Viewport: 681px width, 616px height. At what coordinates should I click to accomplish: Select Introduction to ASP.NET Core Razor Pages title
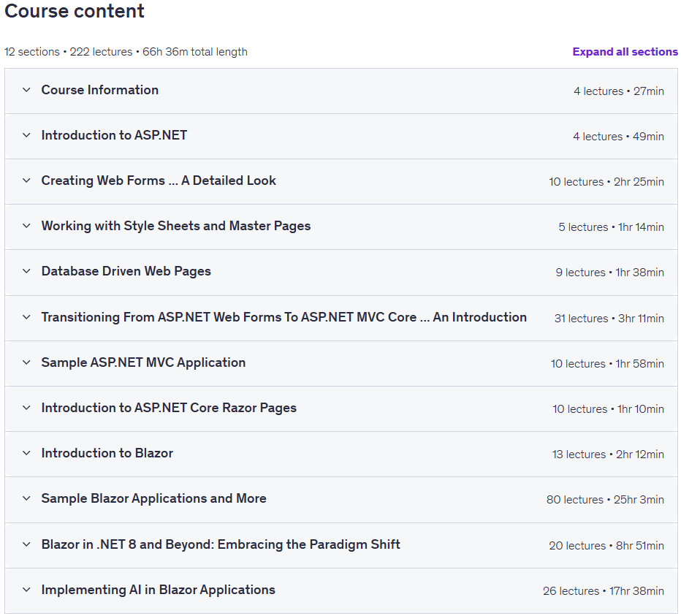pyautogui.click(x=169, y=408)
